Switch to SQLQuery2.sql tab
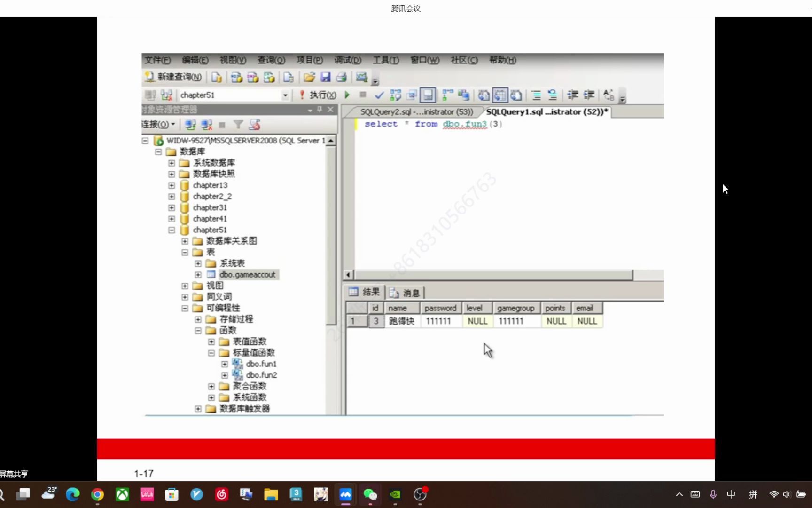 [416, 112]
